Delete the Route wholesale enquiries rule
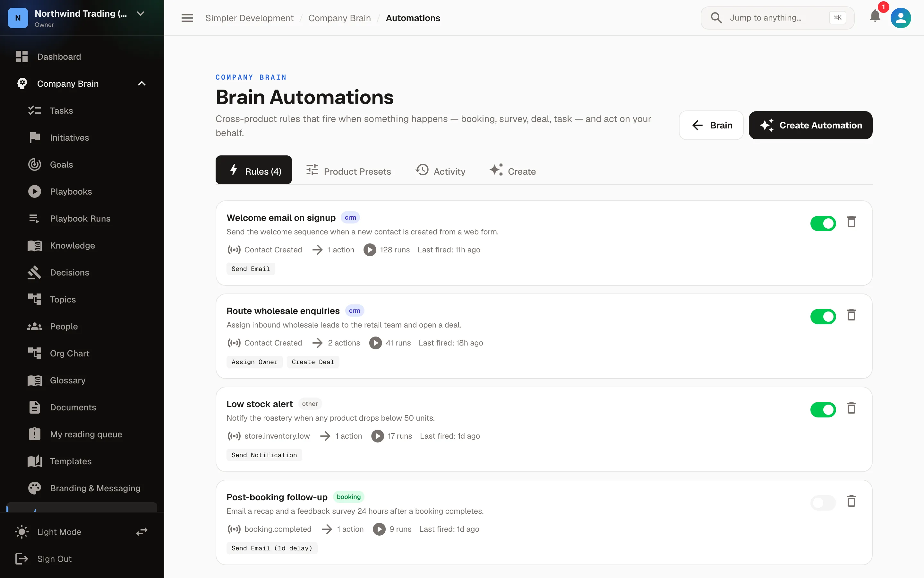The height and width of the screenshot is (578, 924). (851, 315)
